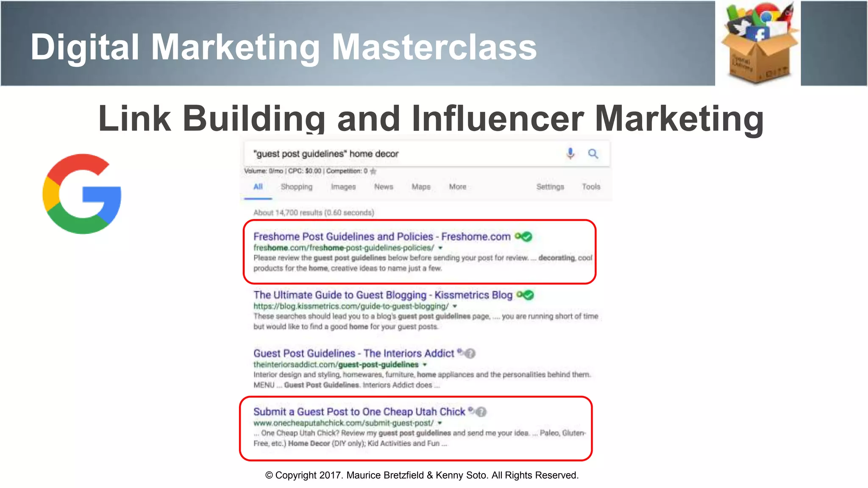Open The Ultimate Guide to Guest Blogging result
This screenshot has width=868, height=488.
click(383, 295)
